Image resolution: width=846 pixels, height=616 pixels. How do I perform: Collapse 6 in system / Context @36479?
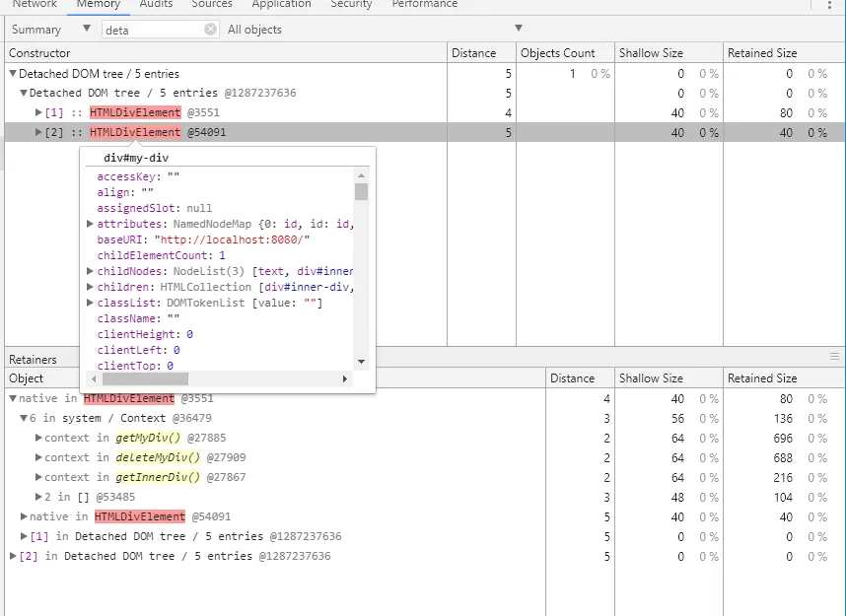pyautogui.click(x=24, y=418)
